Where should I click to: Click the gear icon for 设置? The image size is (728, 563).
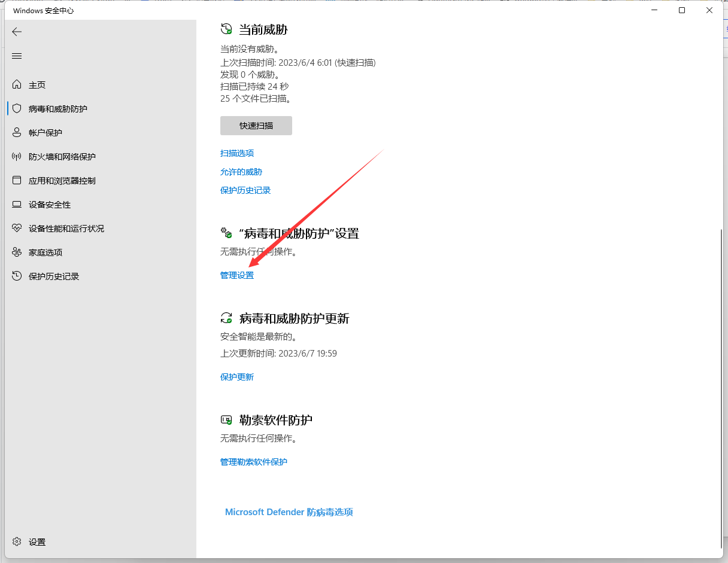[17, 541]
